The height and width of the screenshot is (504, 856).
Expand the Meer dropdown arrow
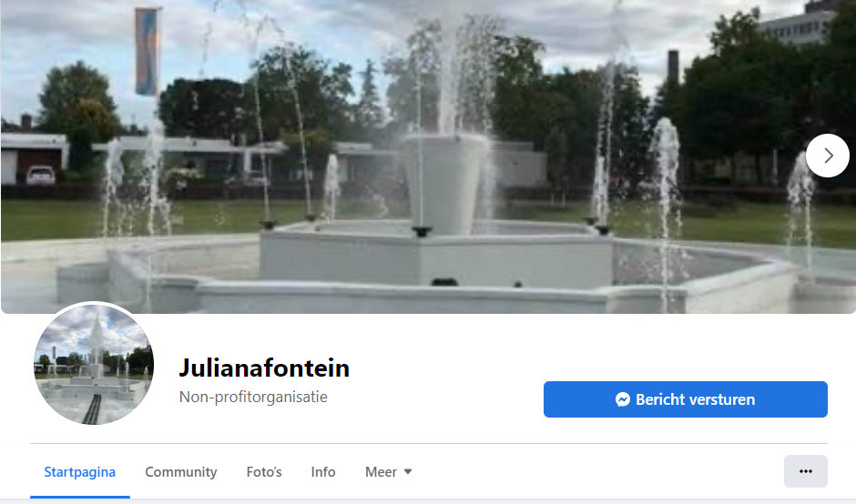[x=408, y=472]
